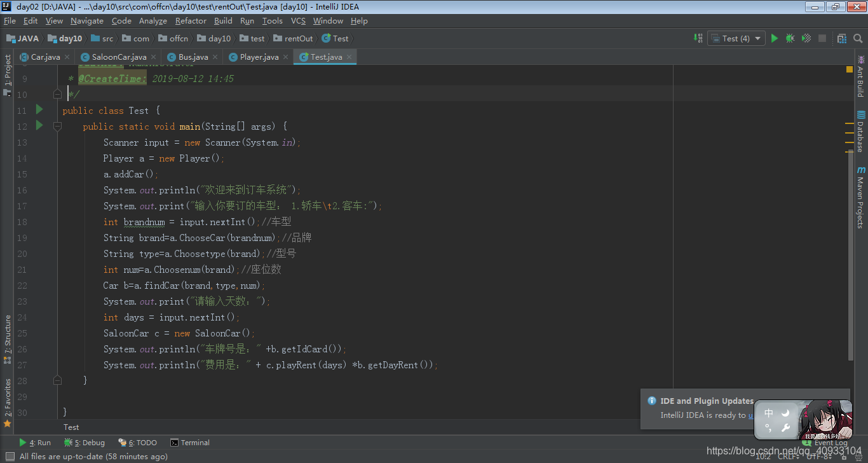This screenshot has height=463, width=868.
Task: Click the '@CreateTime:' tag in the comment
Action: pos(112,79)
